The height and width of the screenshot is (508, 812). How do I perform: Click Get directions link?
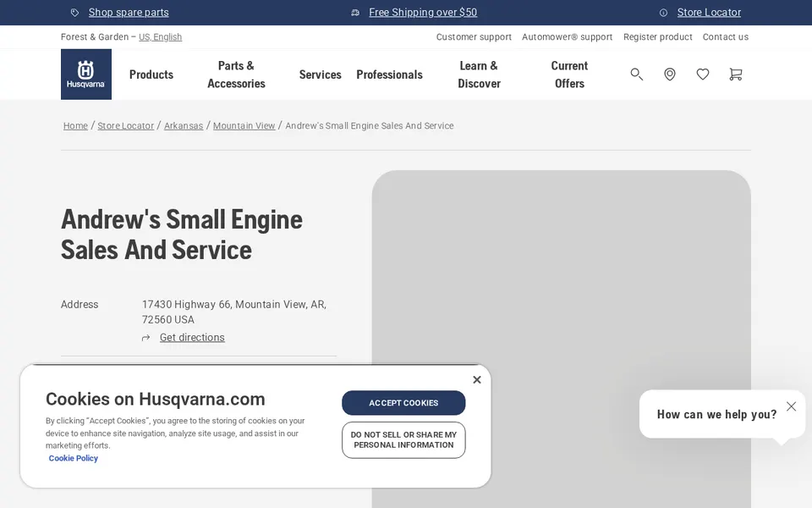pos(192,338)
